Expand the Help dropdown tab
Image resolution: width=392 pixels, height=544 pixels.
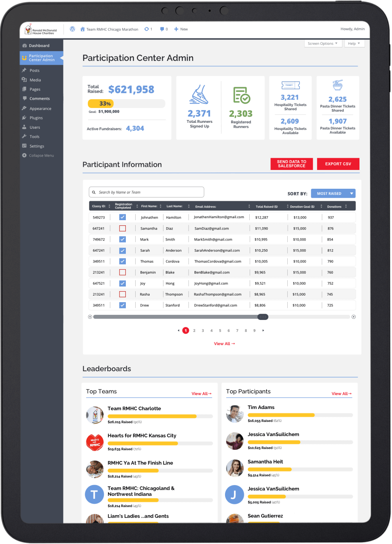click(x=354, y=44)
